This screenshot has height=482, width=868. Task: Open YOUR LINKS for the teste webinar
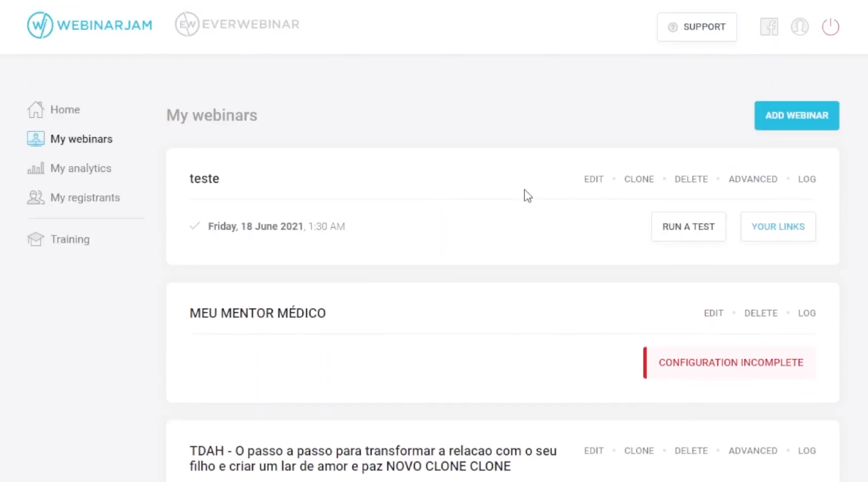click(x=778, y=226)
